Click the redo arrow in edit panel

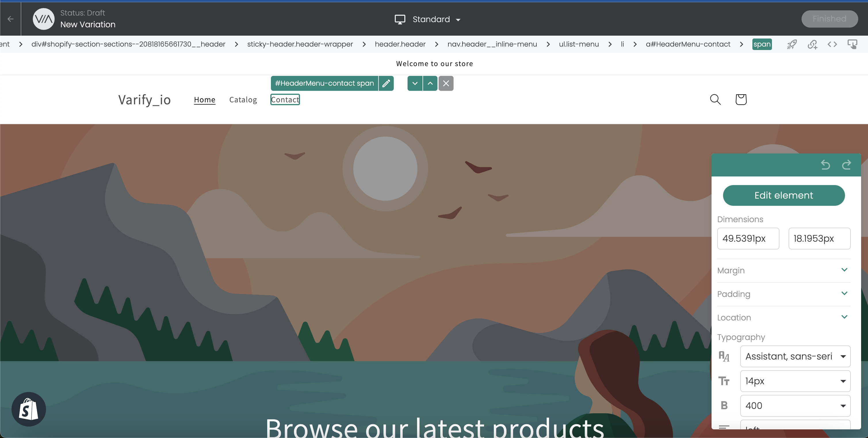(x=846, y=165)
